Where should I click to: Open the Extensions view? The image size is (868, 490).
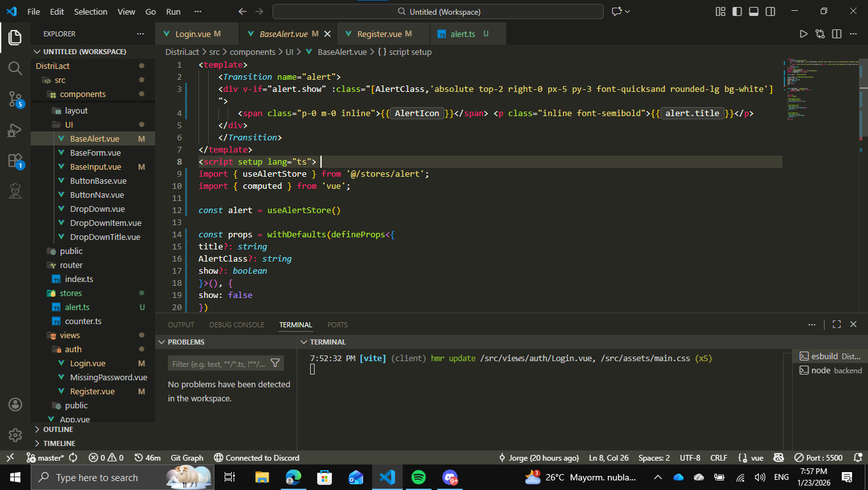click(x=15, y=161)
